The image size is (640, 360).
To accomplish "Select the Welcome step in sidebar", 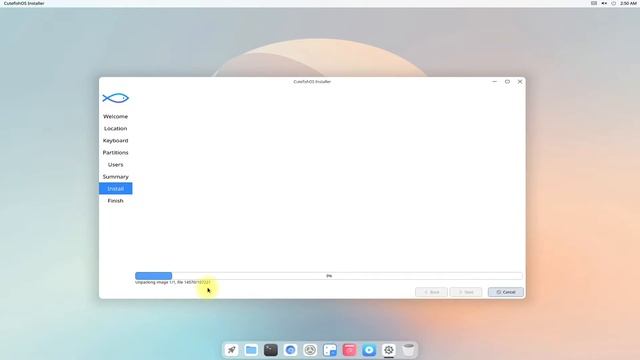I will (x=116, y=116).
